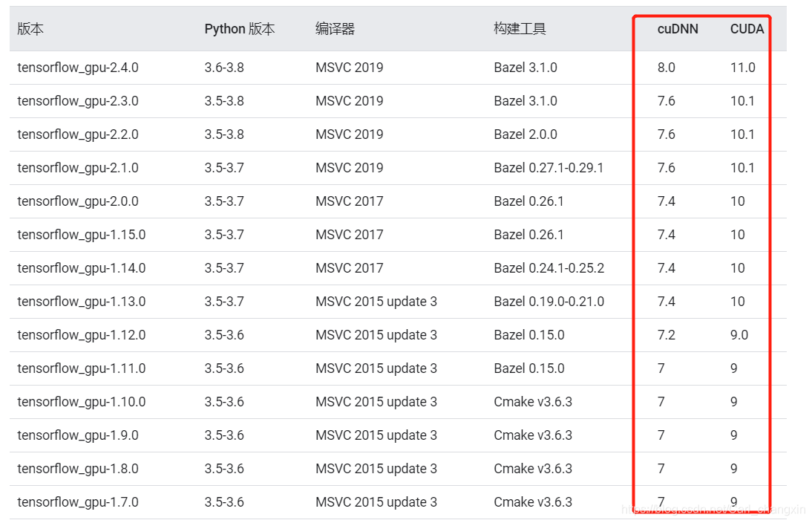
Task: Select the tensorflow_gpu-1.15.0 cell
Action: [82, 235]
